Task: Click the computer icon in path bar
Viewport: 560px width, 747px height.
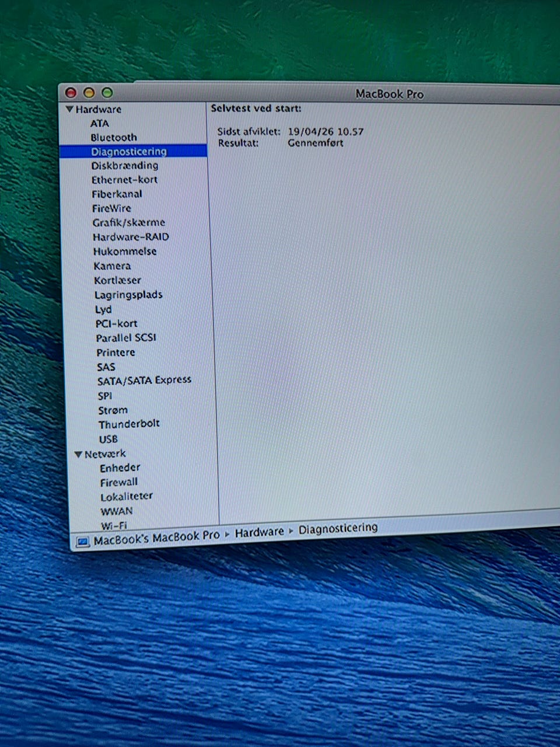Action: (x=83, y=542)
